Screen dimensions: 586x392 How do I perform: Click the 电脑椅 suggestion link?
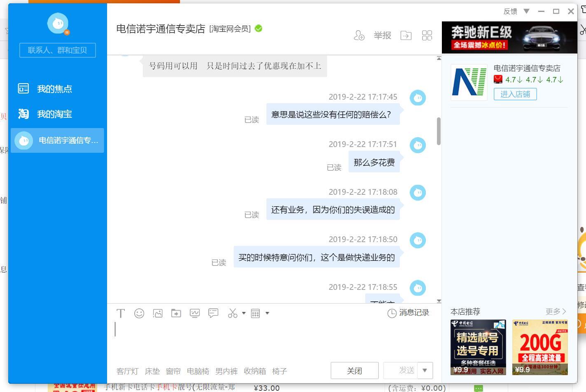point(198,371)
